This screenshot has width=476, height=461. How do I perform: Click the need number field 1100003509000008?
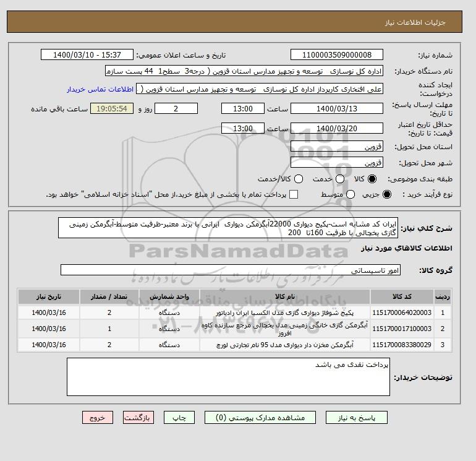point(337,55)
